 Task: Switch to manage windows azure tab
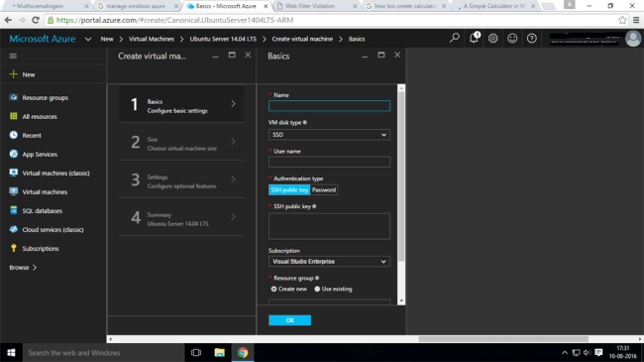tap(138, 6)
